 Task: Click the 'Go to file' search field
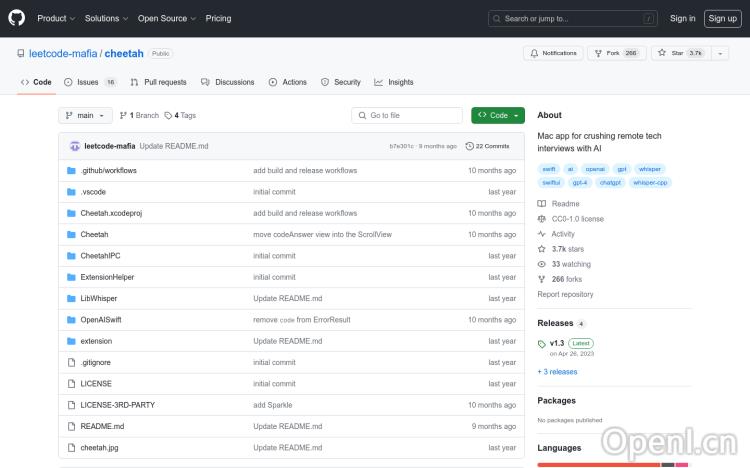[407, 115]
